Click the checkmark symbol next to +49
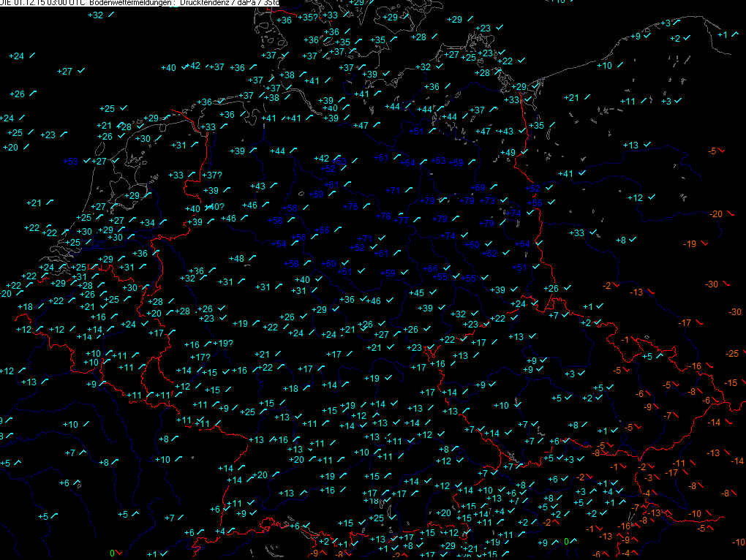Viewport: 746px width, 560px height. click(524, 152)
